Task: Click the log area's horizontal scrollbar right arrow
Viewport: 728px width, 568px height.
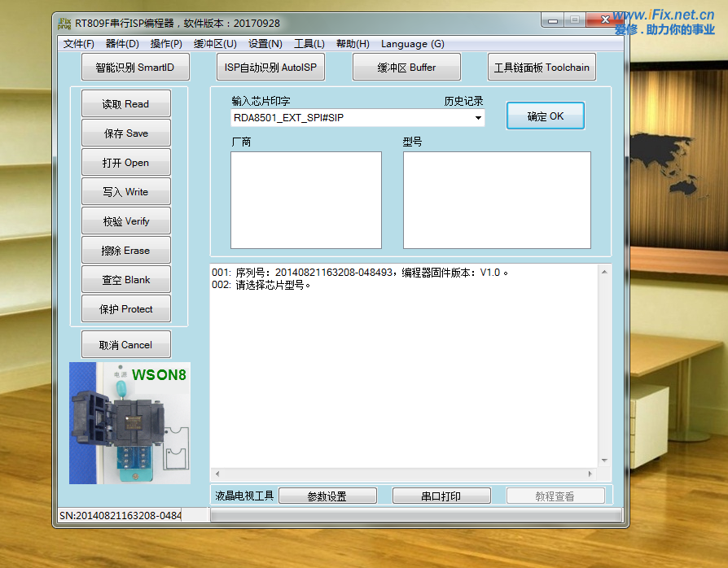Action: click(591, 474)
